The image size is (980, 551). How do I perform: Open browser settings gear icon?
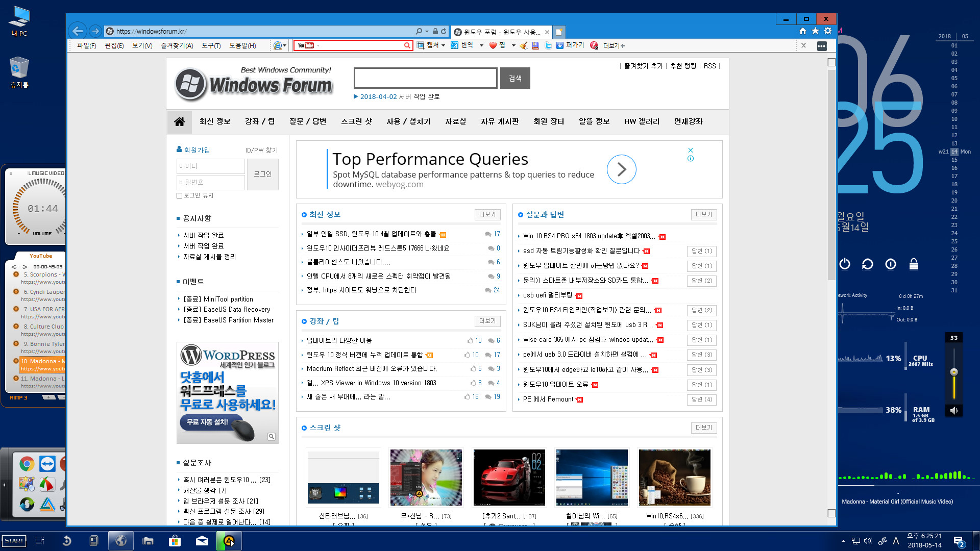click(x=828, y=31)
